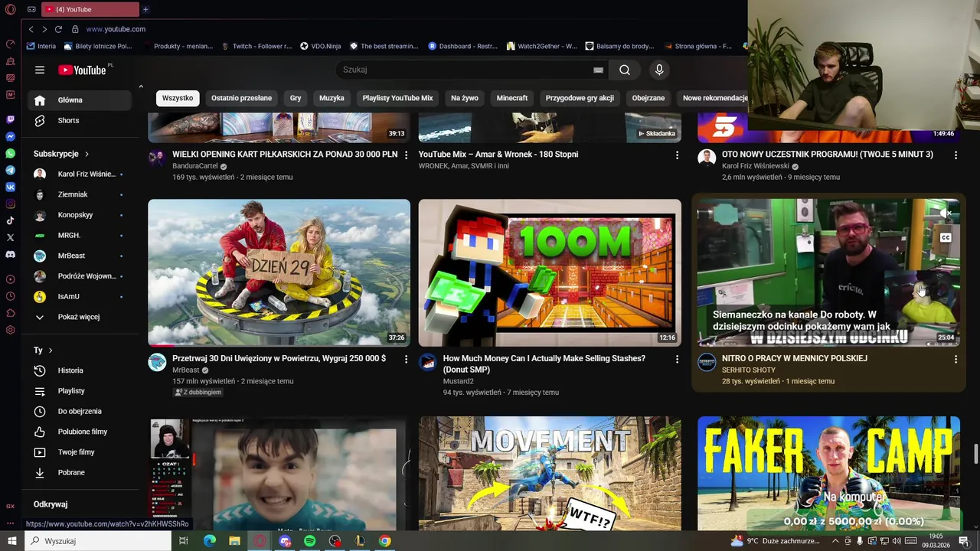Expand the Subskrypcje section arrow
Image resolution: width=980 pixels, height=551 pixels.
87,154
